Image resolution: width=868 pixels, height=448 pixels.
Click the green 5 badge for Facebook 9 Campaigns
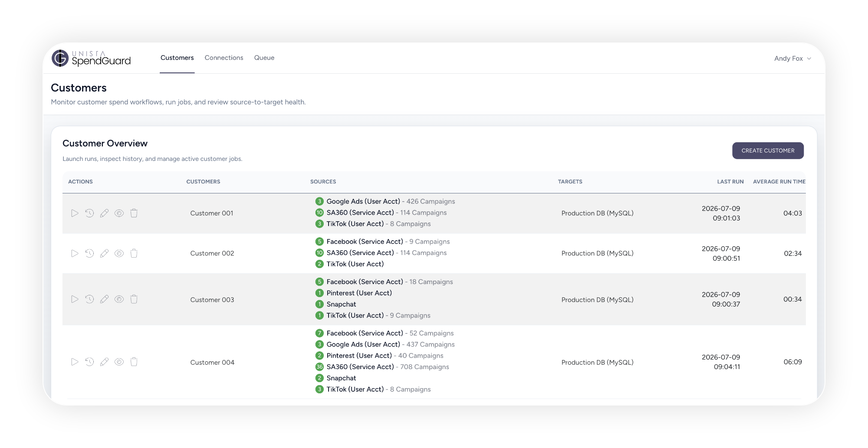pos(319,242)
